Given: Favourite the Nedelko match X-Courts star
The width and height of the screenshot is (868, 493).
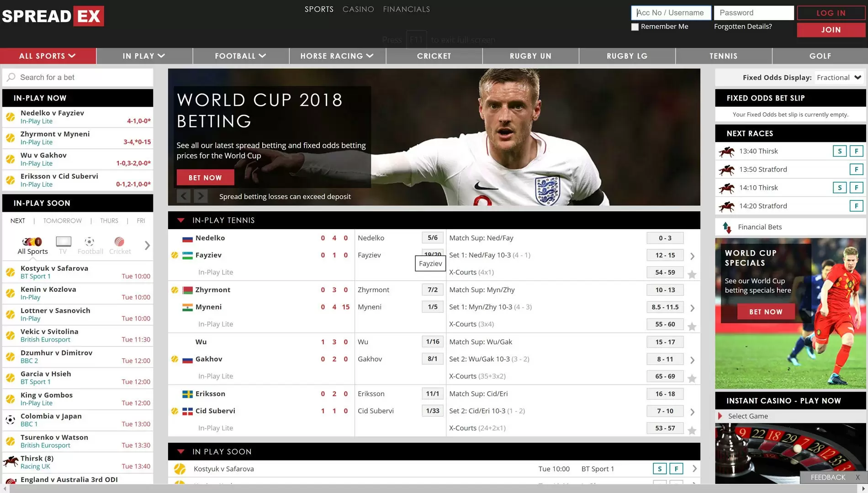Looking at the screenshot, I should coord(692,274).
